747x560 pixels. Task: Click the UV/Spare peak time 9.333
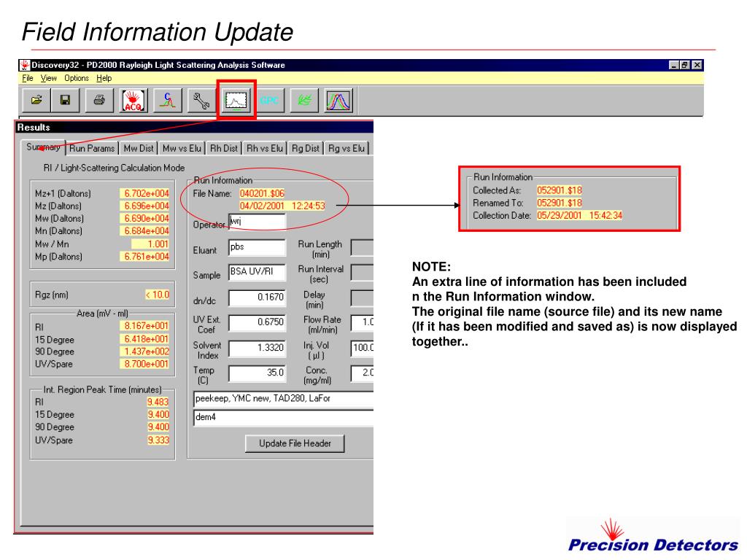[158, 440]
